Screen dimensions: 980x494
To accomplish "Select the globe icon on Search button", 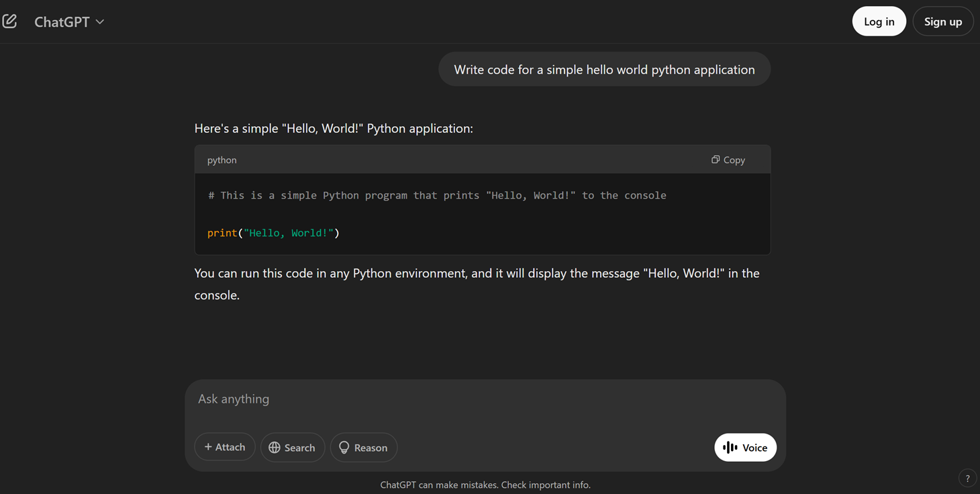I will 275,447.
